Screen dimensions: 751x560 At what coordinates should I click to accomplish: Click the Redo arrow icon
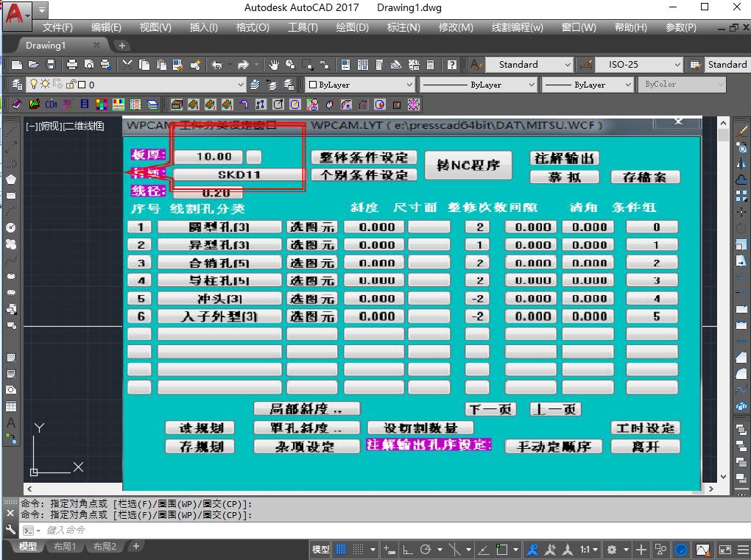(243, 65)
